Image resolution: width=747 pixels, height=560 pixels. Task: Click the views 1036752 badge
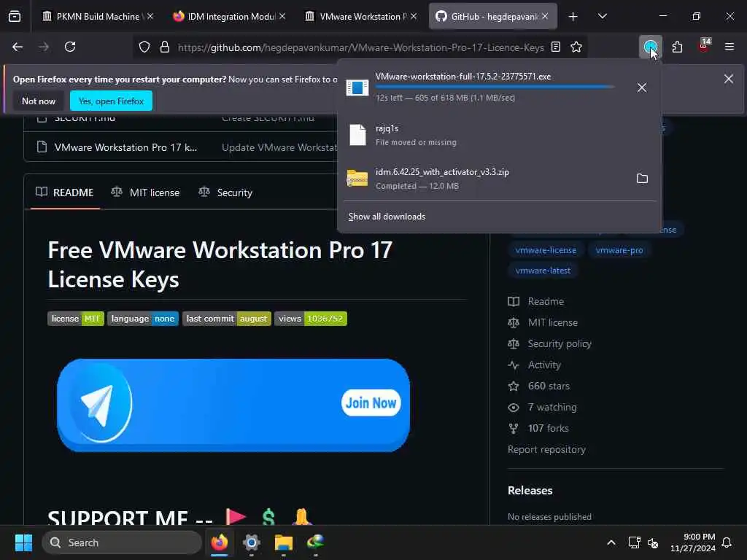pos(311,319)
